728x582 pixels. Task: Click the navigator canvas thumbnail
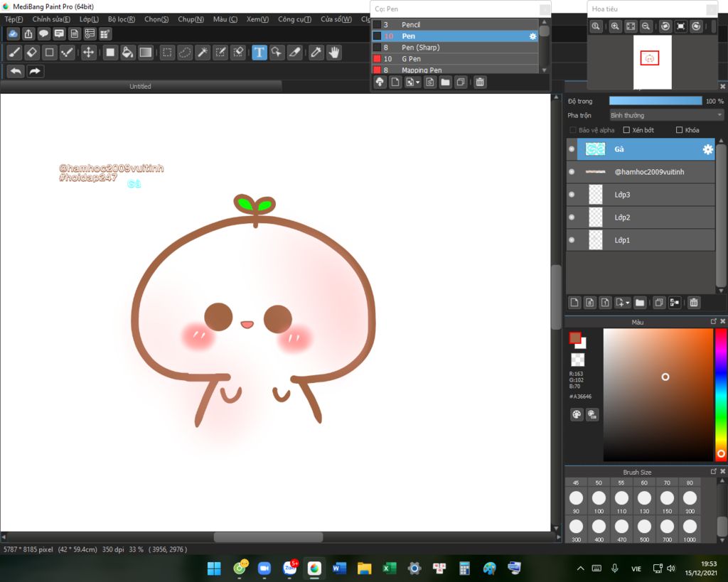click(653, 63)
